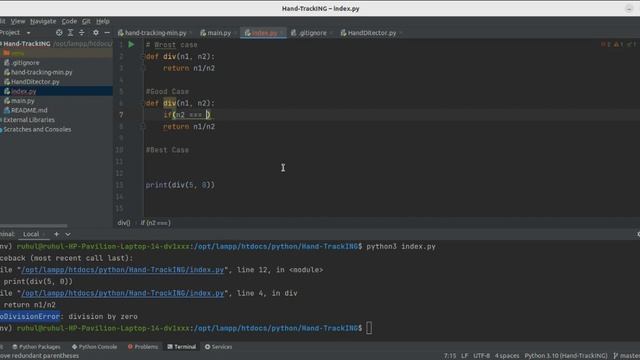Collapse all items in the Project panel
640x360 pixels.
coord(82,33)
